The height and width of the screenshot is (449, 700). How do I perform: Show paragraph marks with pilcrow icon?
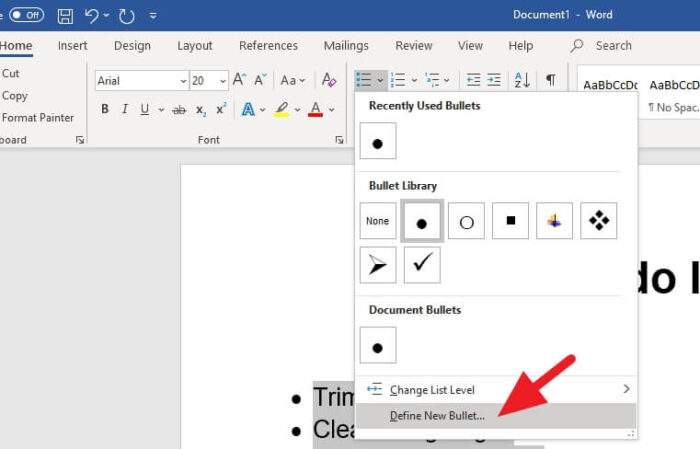click(551, 80)
